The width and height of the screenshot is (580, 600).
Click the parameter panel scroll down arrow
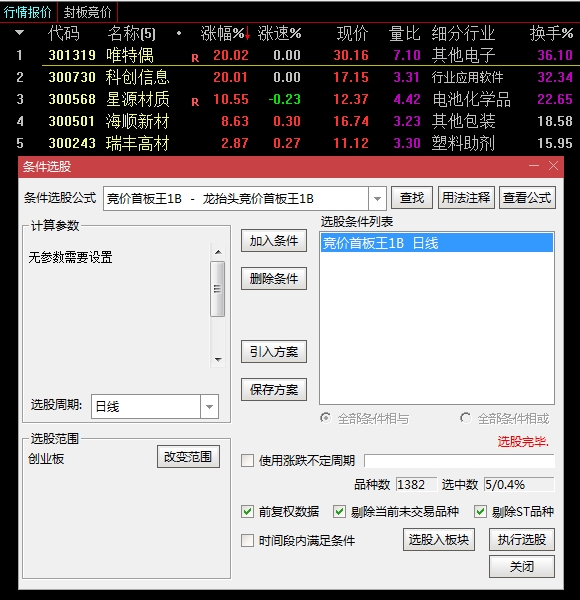pyautogui.click(x=218, y=359)
